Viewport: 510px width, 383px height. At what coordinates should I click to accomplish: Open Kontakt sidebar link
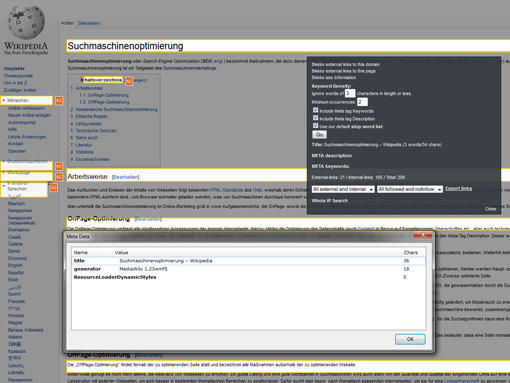pyautogui.click(x=15, y=144)
